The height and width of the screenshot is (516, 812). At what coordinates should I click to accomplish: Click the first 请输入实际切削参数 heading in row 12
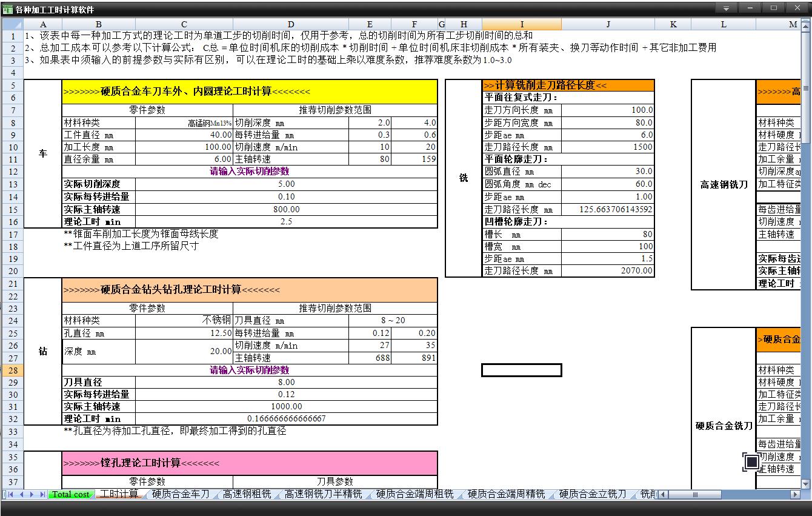pos(250,172)
